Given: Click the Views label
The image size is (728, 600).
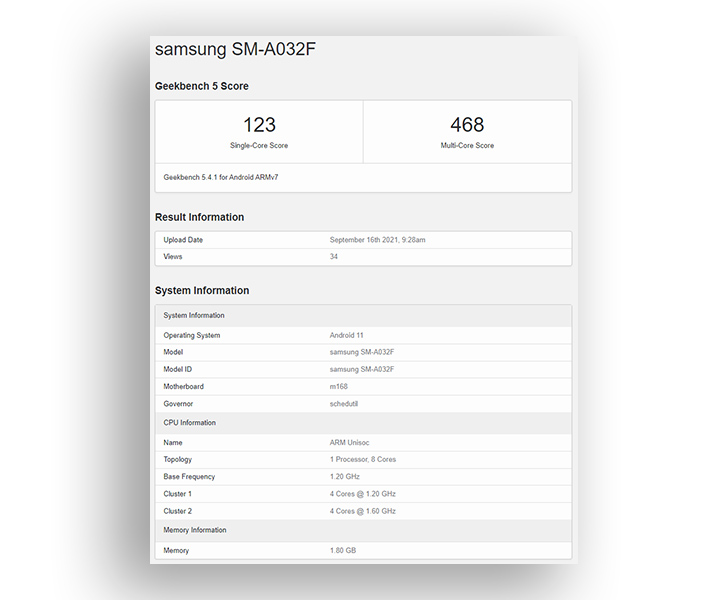Looking at the screenshot, I should 173,256.
